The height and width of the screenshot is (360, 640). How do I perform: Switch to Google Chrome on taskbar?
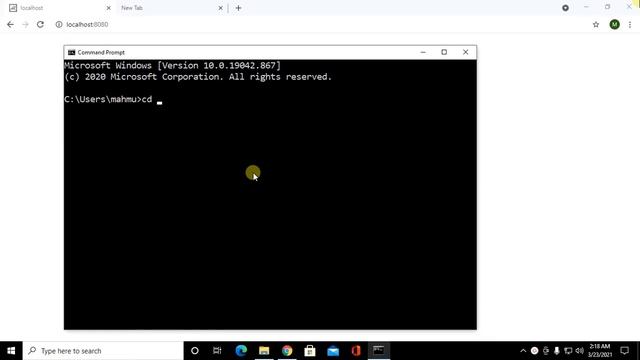pos(287,351)
